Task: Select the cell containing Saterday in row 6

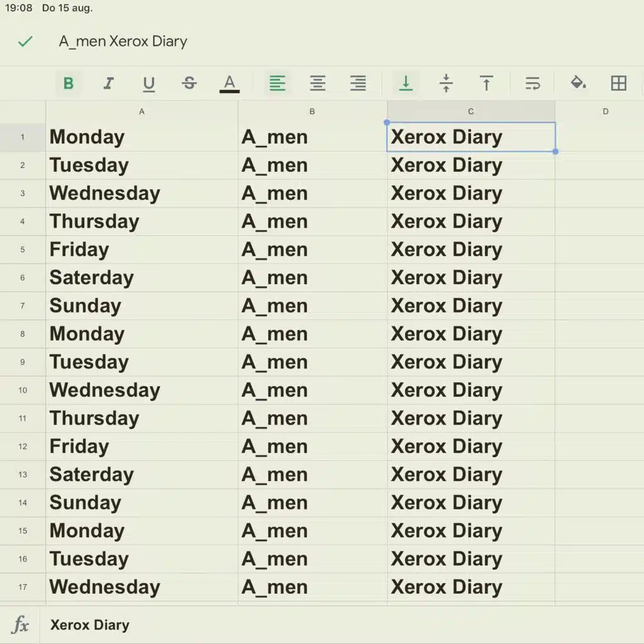Action: click(x=142, y=277)
